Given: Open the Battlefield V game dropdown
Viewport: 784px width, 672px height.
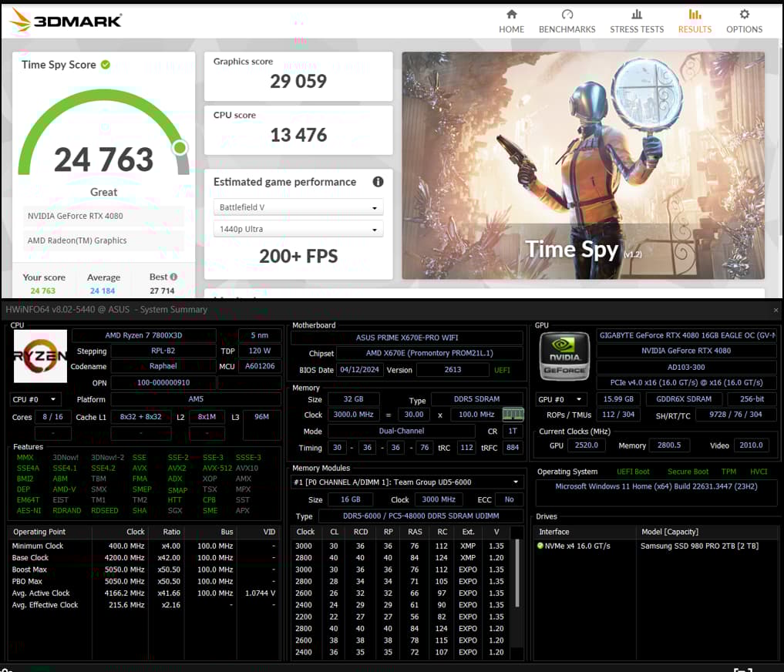Looking at the screenshot, I should 298,207.
